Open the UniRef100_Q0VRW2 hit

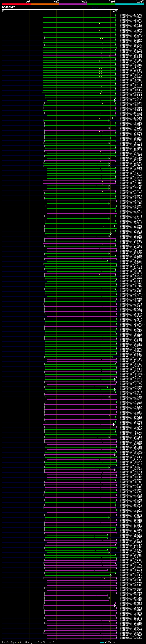click(x=131, y=583)
